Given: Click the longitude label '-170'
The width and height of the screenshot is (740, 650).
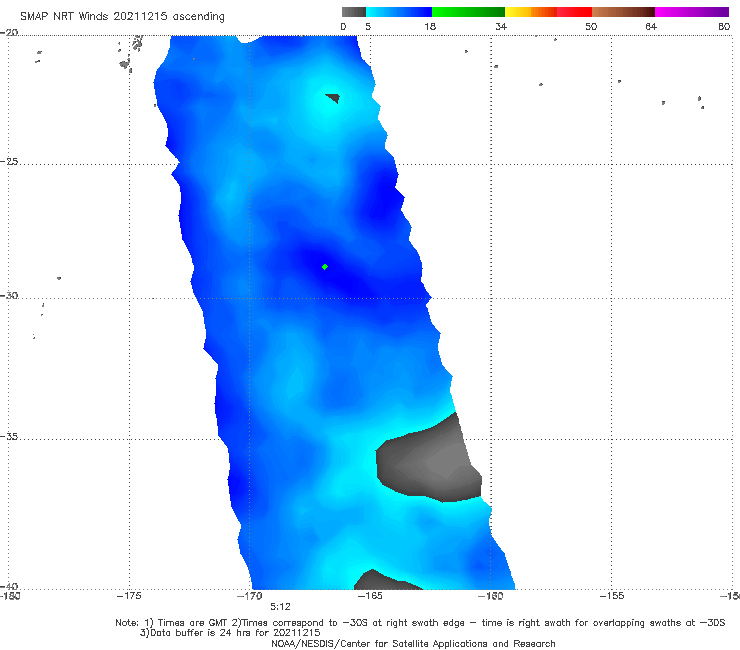Looking at the screenshot, I should pyautogui.click(x=249, y=596).
